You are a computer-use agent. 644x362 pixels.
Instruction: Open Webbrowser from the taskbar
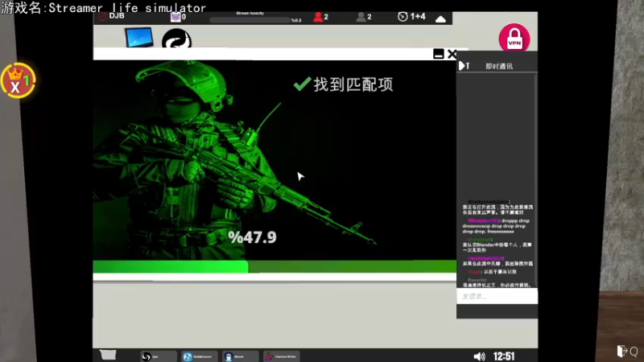click(199, 356)
